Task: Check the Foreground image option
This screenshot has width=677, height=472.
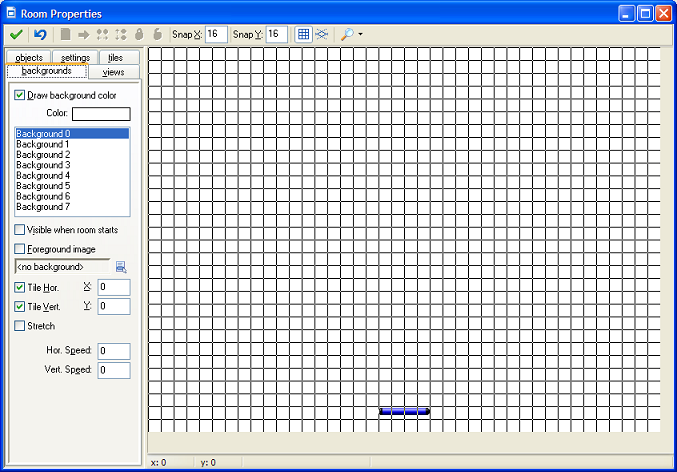Action: pos(20,249)
